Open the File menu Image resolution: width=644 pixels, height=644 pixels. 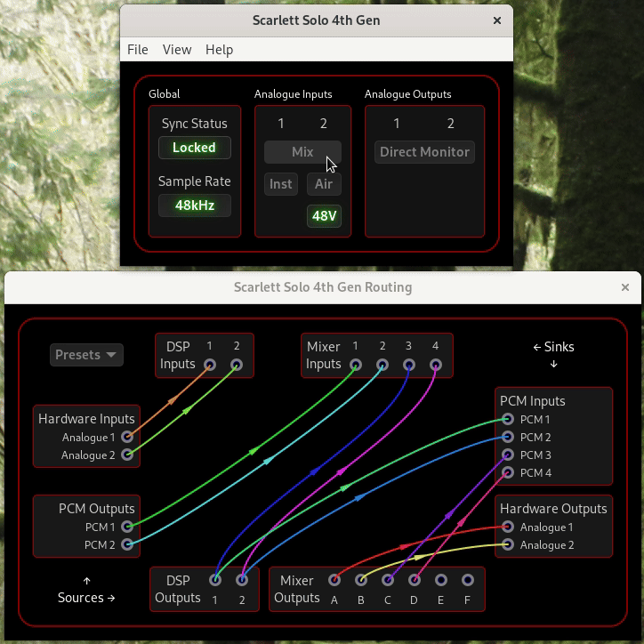click(138, 50)
